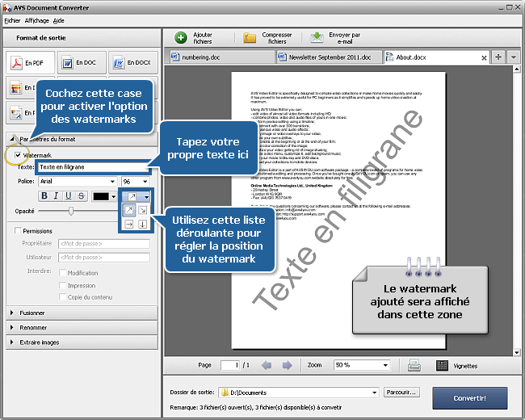
Task: Open the Affichage menu
Action: pyautogui.click(x=37, y=20)
